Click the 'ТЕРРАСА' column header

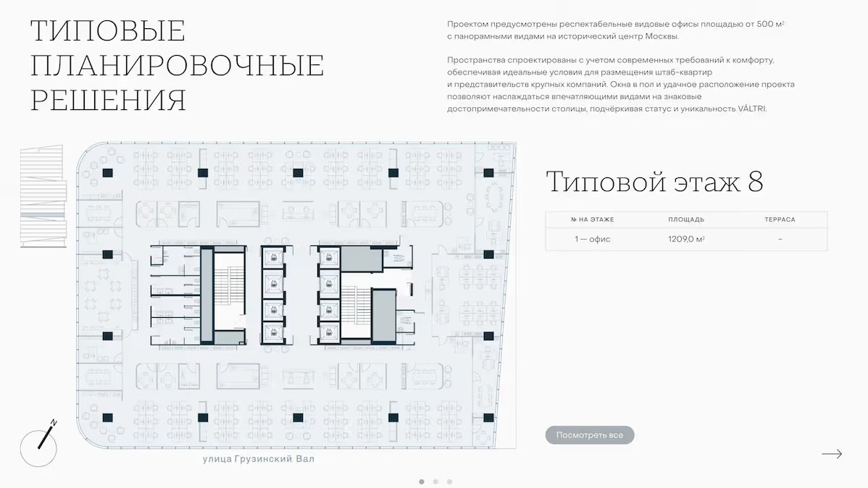(780, 219)
